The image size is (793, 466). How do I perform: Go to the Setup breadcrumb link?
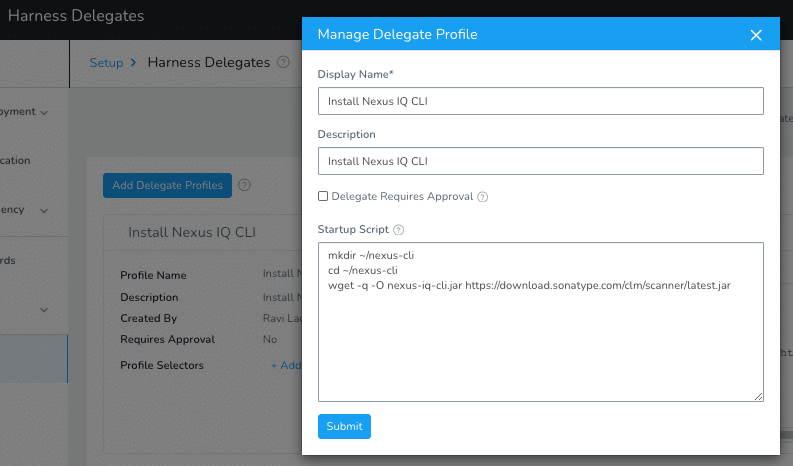tap(106, 63)
